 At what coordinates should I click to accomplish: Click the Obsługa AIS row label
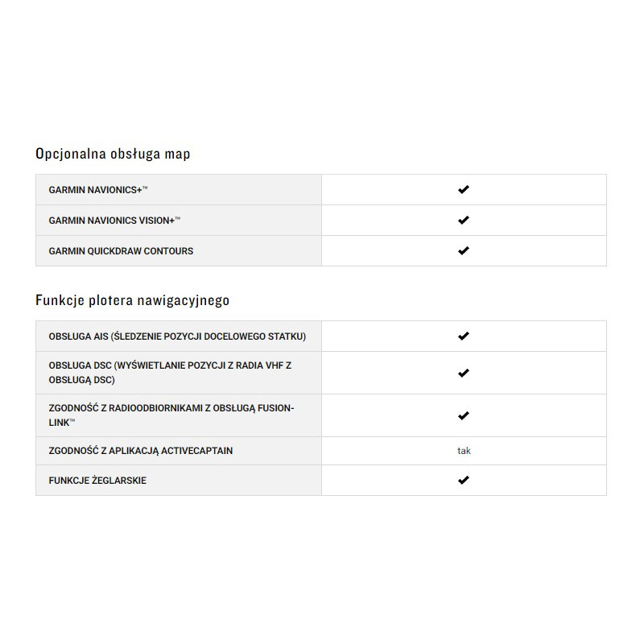pos(177,336)
